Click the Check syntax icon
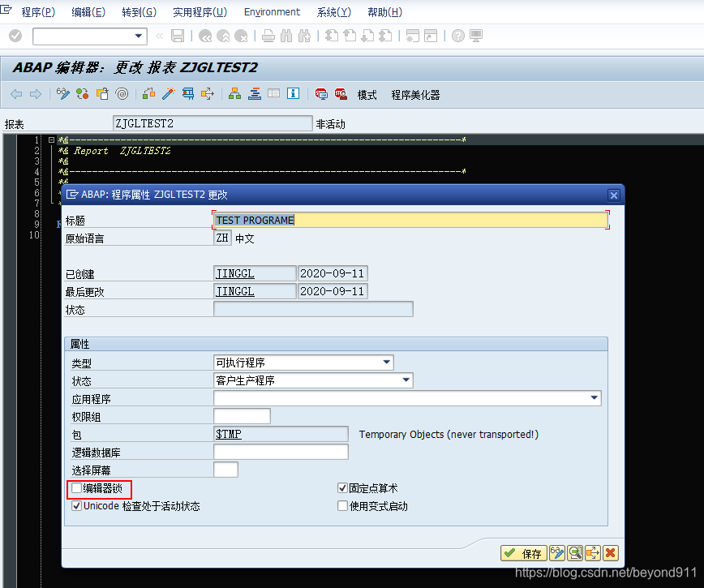Image resolution: width=704 pixels, height=588 pixels. [x=148, y=94]
